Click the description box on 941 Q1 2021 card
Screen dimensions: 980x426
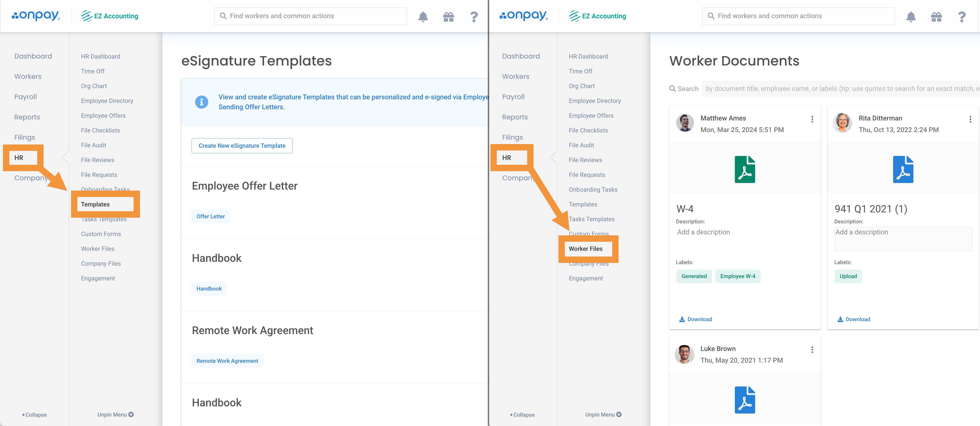tap(903, 239)
